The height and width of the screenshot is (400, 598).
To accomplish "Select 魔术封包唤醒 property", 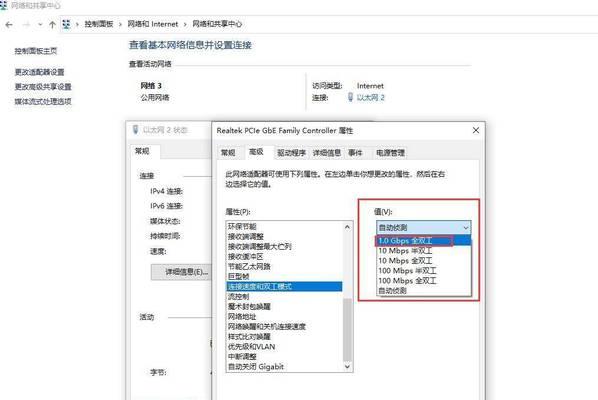I will (284, 307).
